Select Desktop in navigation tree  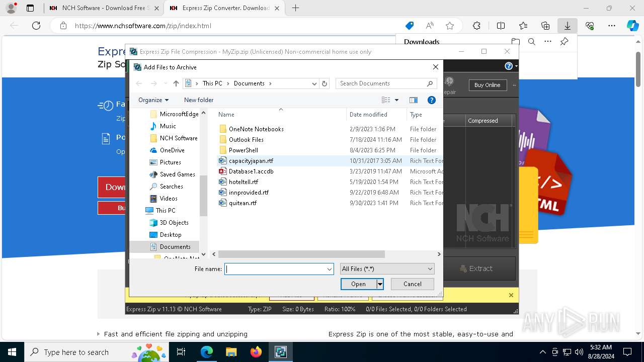click(x=166, y=235)
